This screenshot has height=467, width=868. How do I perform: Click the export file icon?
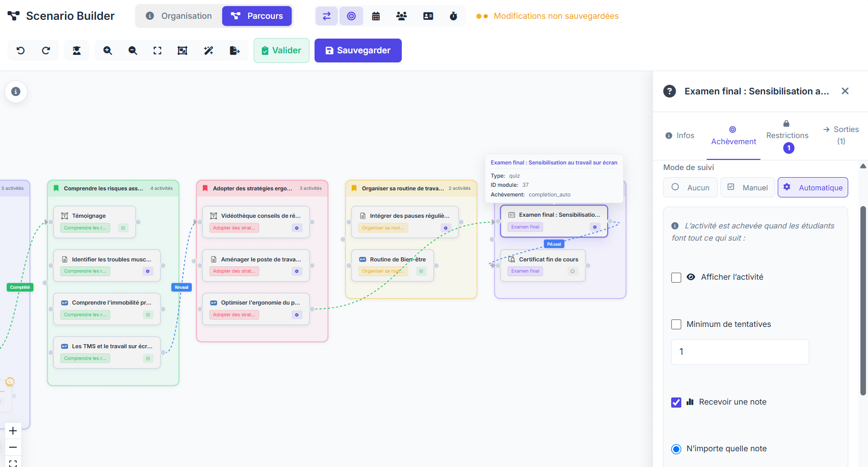click(234, 50)
